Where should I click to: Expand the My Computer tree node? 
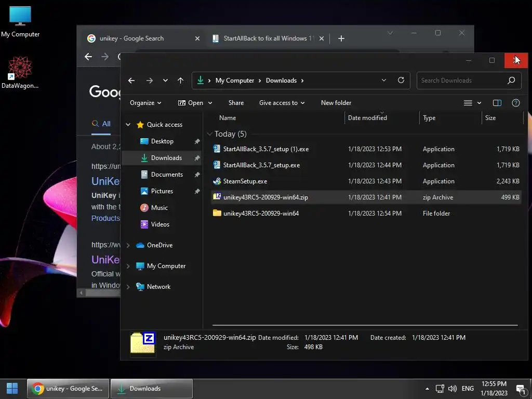click(128, 266)
